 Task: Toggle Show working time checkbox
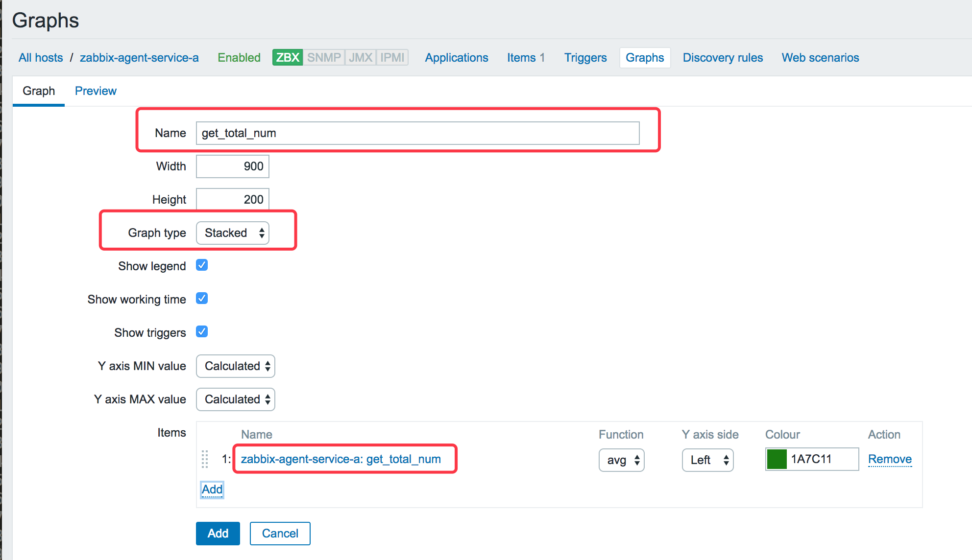tap(204, 299)
